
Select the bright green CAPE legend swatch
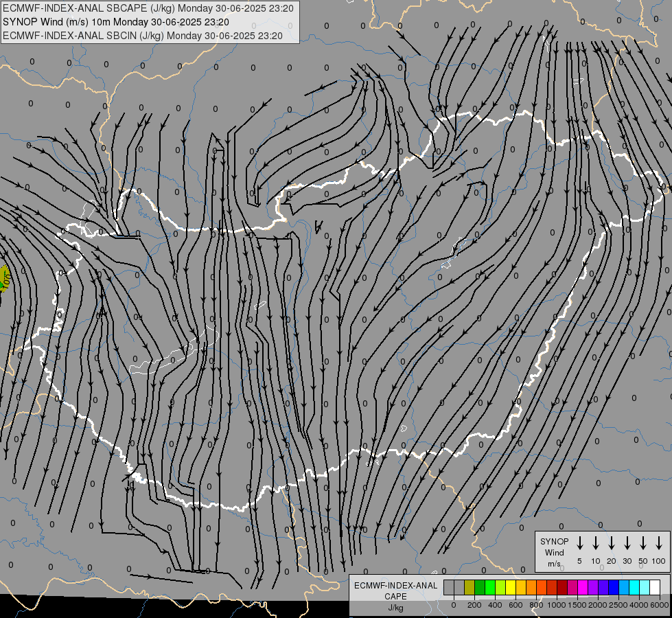click(x=490, y=587)
